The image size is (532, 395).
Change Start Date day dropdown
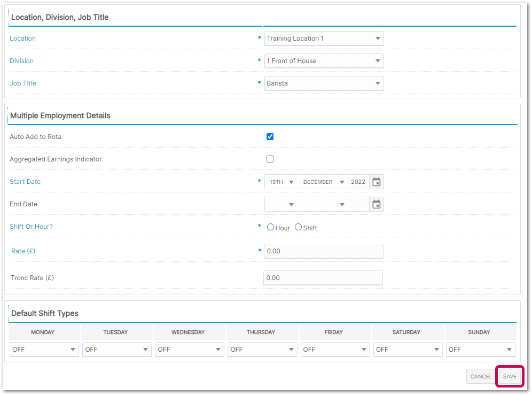click(281, 182)
